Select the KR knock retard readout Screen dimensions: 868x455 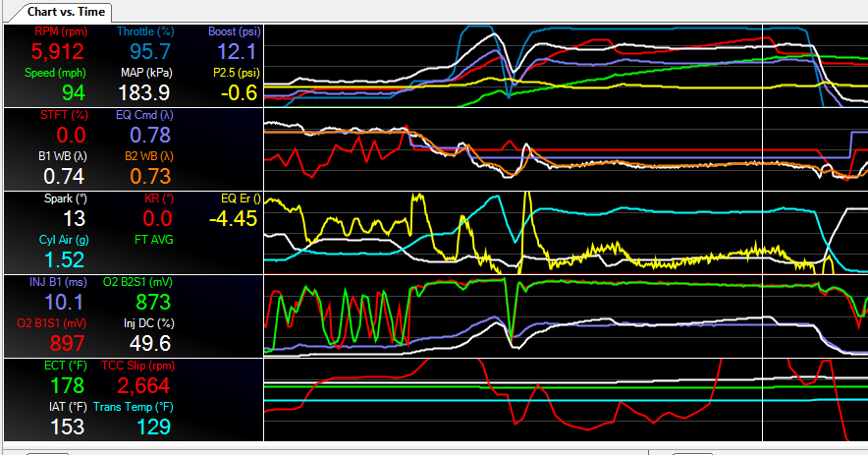tap(157, 218)
